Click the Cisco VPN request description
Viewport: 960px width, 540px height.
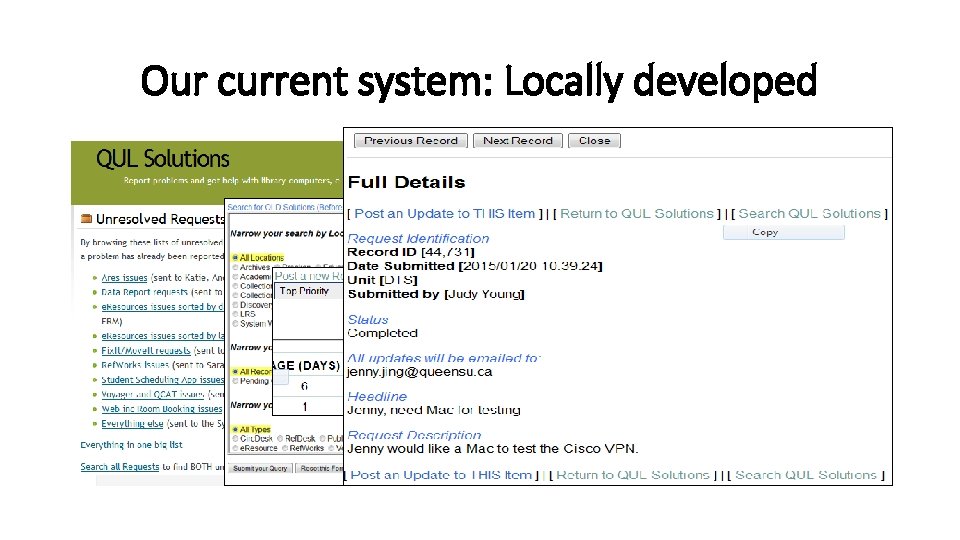[x=493, y=449]
